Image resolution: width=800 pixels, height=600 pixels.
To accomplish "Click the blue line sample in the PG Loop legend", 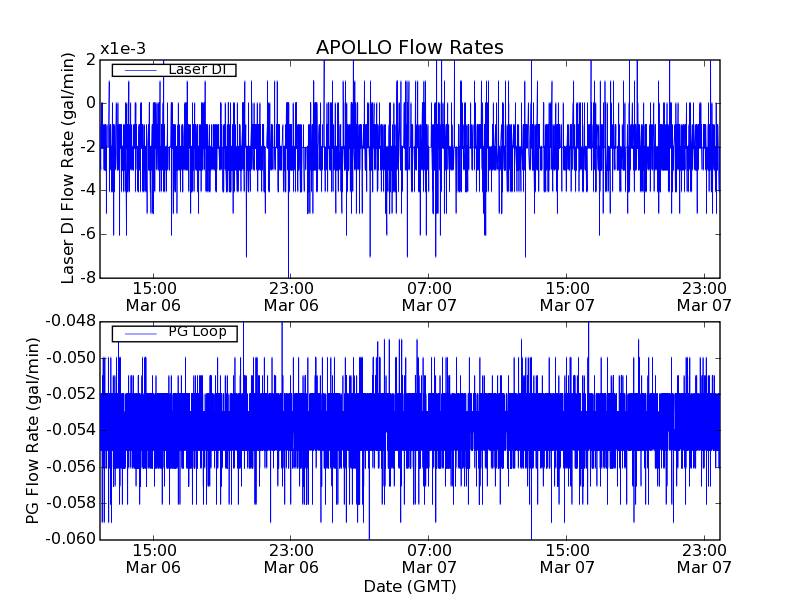I will click(141, 333).
